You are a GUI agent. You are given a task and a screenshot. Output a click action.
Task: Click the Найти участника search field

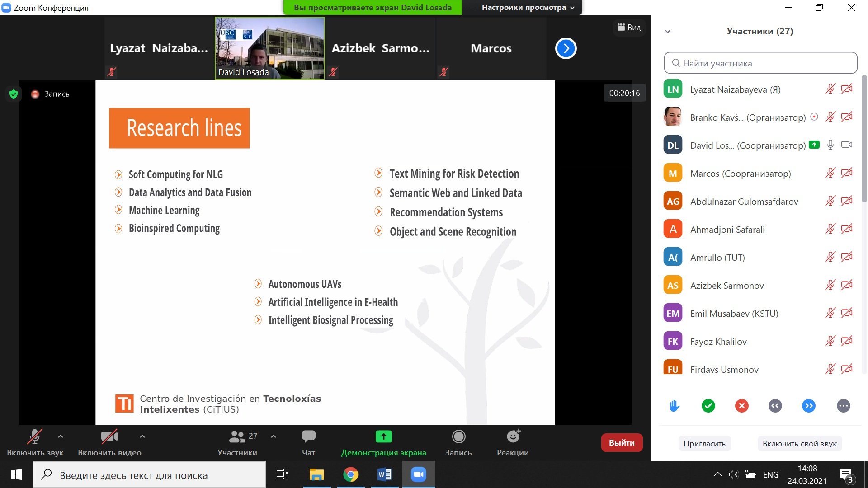click(x=760, y=63)
